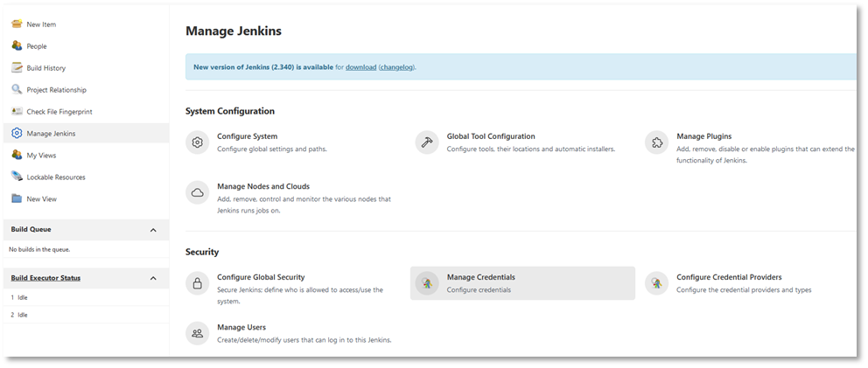Click the Configure Credential Providers icon
The height and width of the screenshot is (368, 868).
click(x=656, y=282)
